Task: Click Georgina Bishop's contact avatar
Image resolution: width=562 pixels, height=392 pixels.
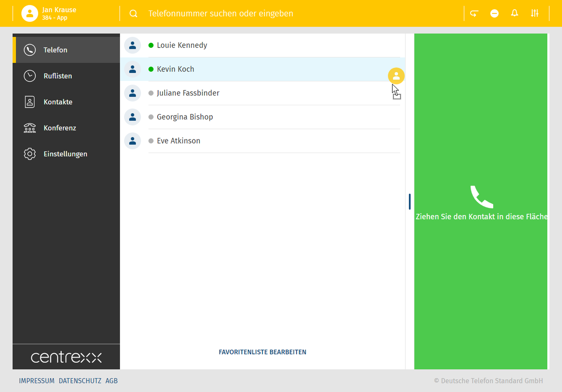Action: (132, 117)
